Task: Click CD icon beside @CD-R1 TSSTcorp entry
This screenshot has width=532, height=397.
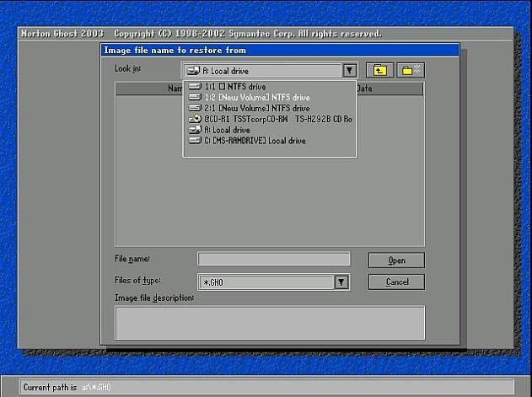Action: (x=195, y=119)
